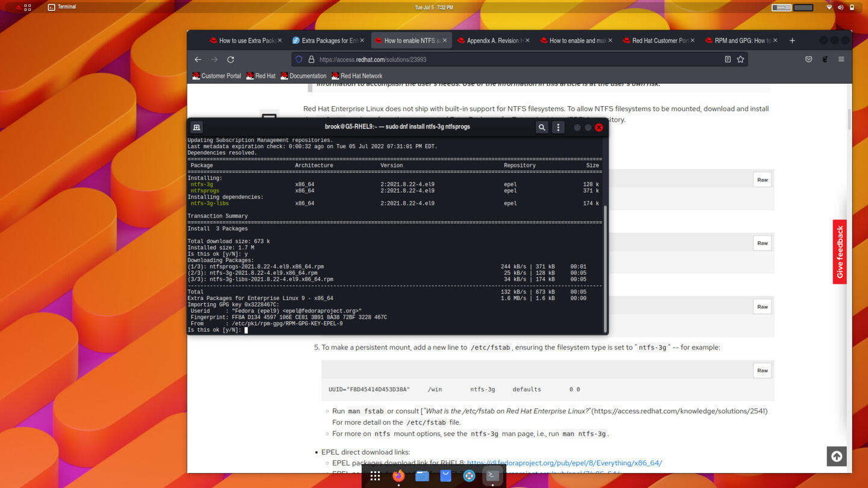Close the 'Appendix A. Revision' tab
This screenshot has height=488, width=868.
[527, 40]
